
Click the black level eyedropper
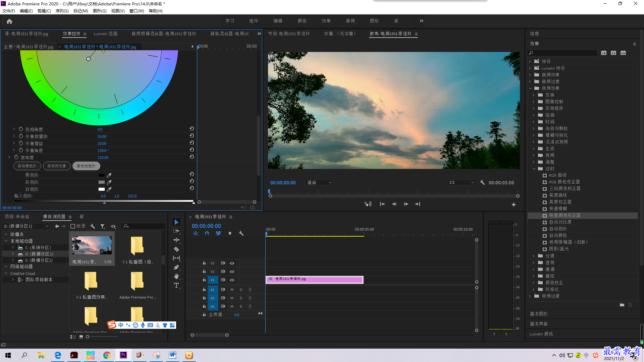[109, 175]
